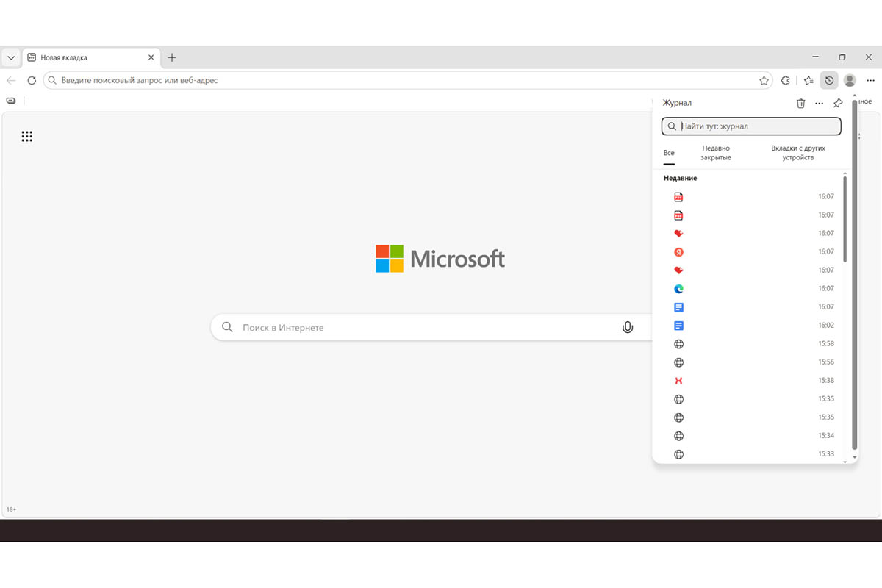Click the Журнал panel title

pos(677,104)
